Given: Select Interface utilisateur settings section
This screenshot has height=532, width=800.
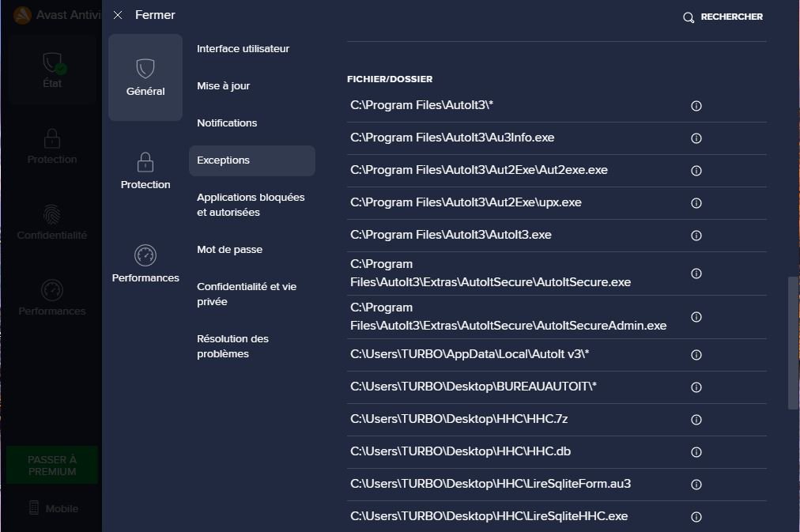Looking at the screenshot, I should point(243,49).
